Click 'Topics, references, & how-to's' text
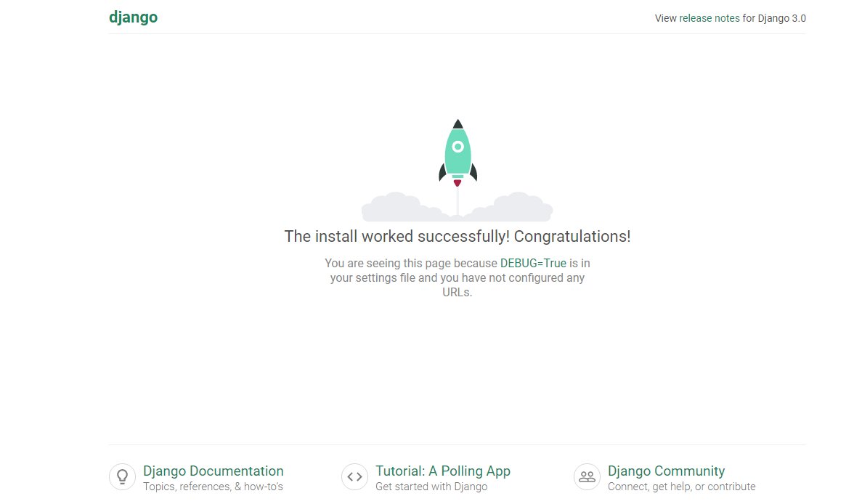This screenshot has width=854, height=504. click(213, 487)
